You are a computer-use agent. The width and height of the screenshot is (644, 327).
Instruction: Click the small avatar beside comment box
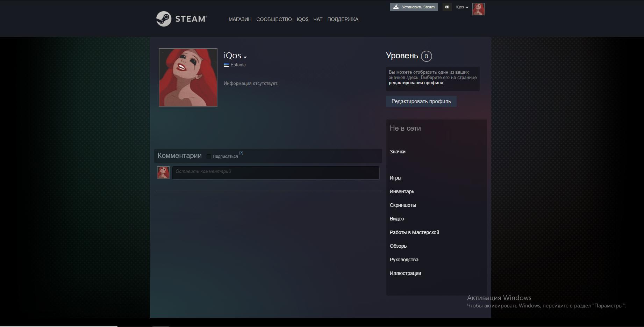click(163, 173)
